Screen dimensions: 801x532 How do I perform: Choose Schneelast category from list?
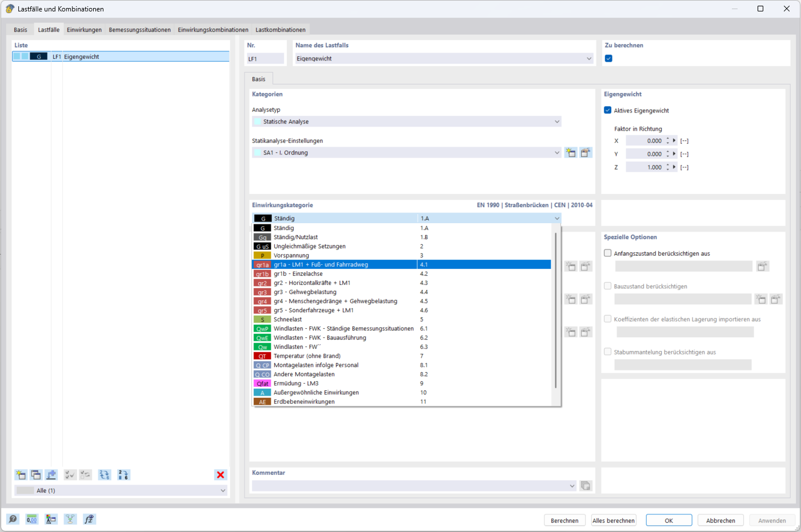coord(402,320)
